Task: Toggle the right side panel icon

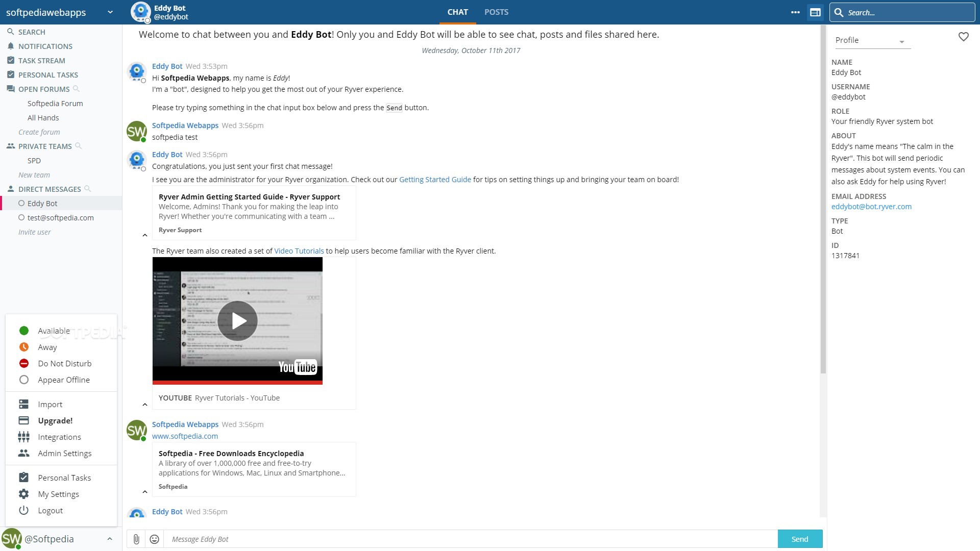Action: tap(815, 12)
